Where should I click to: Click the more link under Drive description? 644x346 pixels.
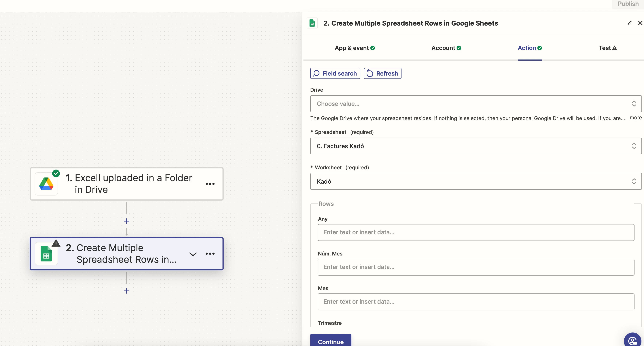coord(635,118)
